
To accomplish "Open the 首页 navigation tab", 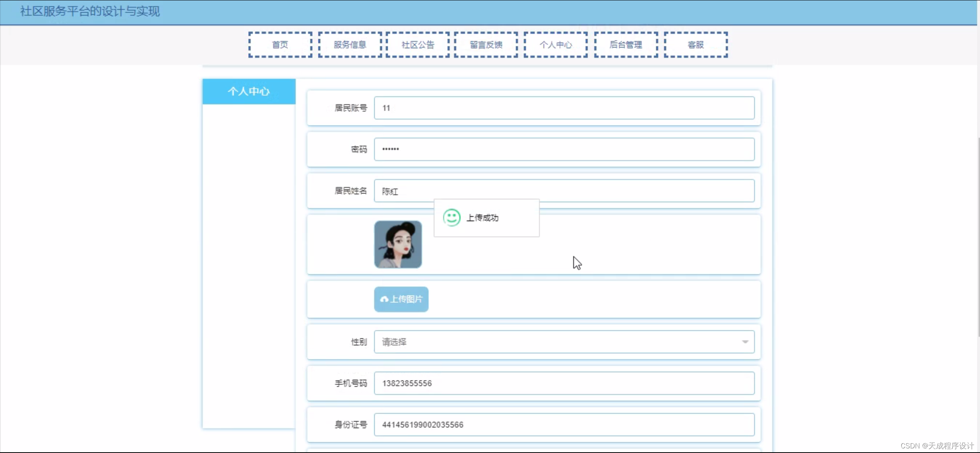I will pos(280,45).
